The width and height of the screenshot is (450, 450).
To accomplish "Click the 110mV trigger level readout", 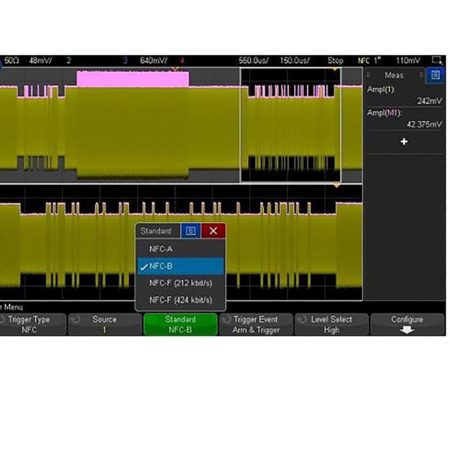I will (x=408, y=60).
